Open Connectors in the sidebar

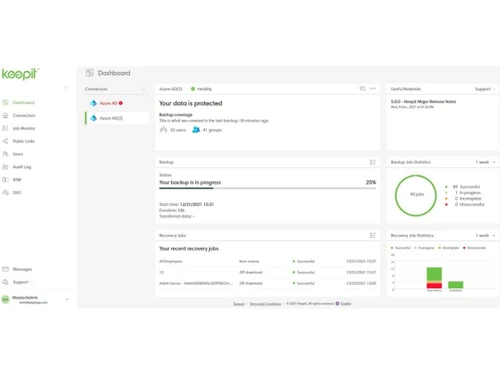click(24, 115)
